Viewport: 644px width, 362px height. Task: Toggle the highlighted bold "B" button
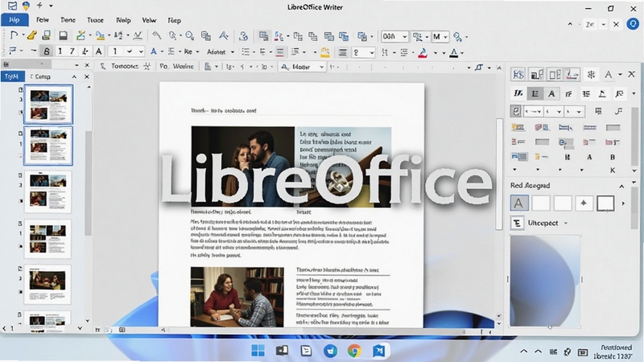click(x=47, y=51)
